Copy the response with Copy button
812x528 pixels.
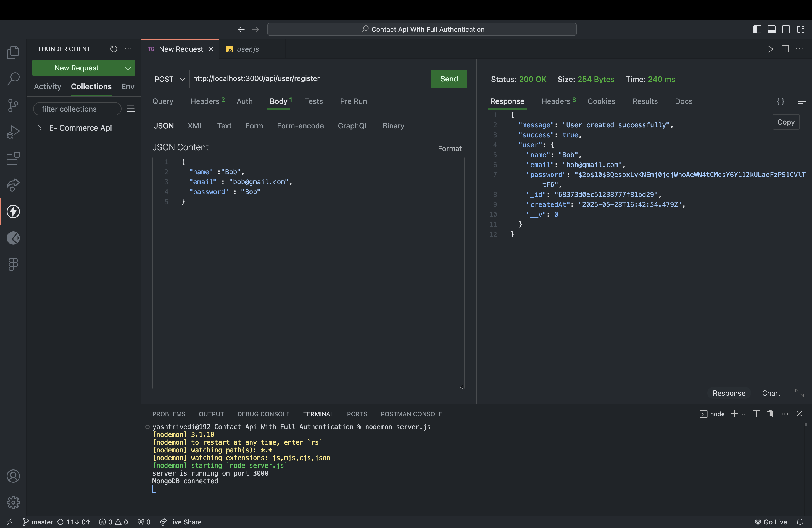click(786, 122)
